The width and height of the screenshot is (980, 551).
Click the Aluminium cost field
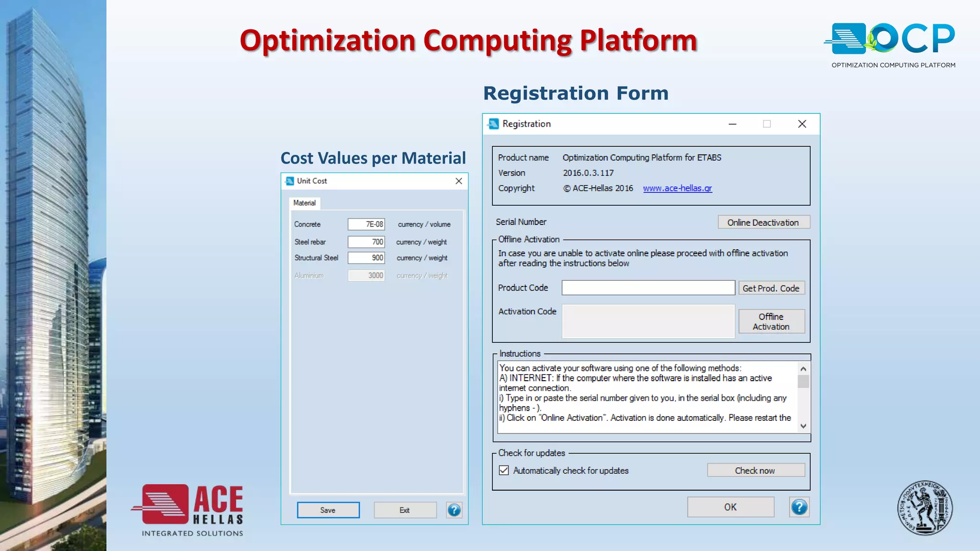366,275
